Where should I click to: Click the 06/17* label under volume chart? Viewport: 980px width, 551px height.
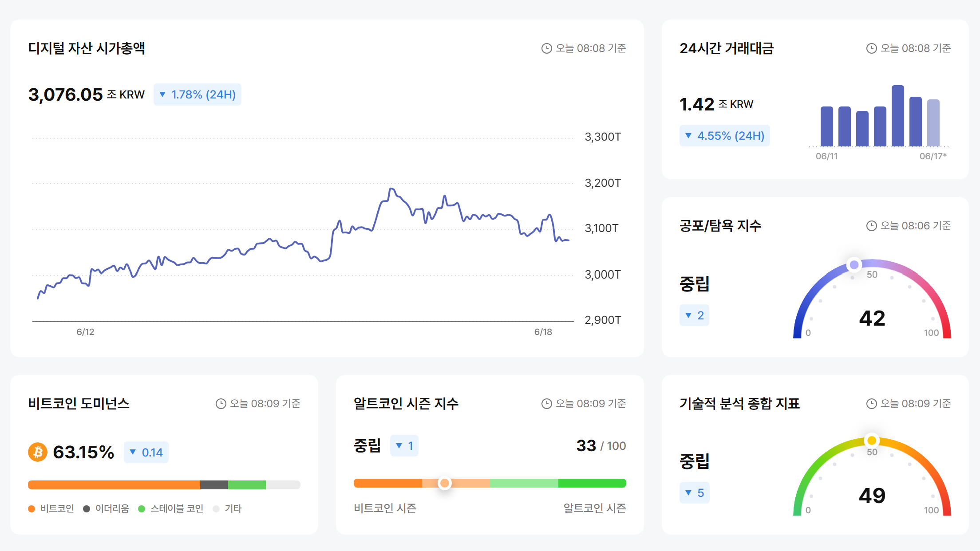click(933, 156)
